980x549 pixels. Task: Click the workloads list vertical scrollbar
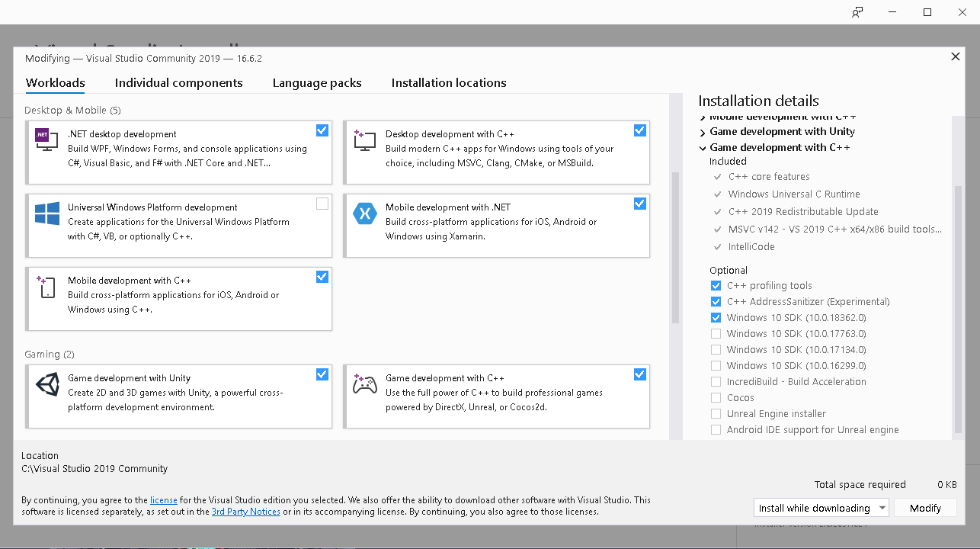point(674,248)
